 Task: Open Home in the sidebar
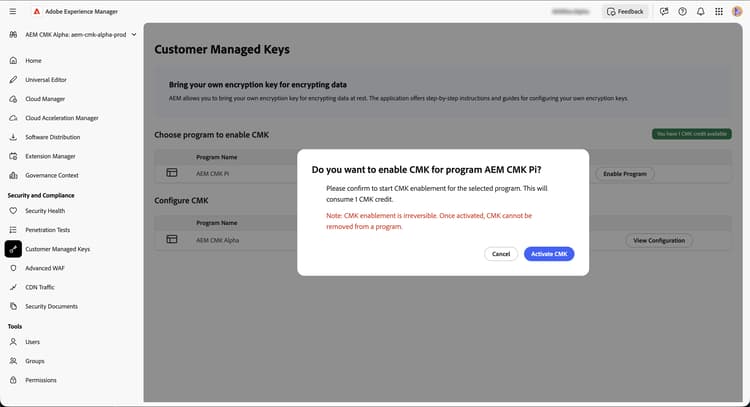(x=33, y=61)
